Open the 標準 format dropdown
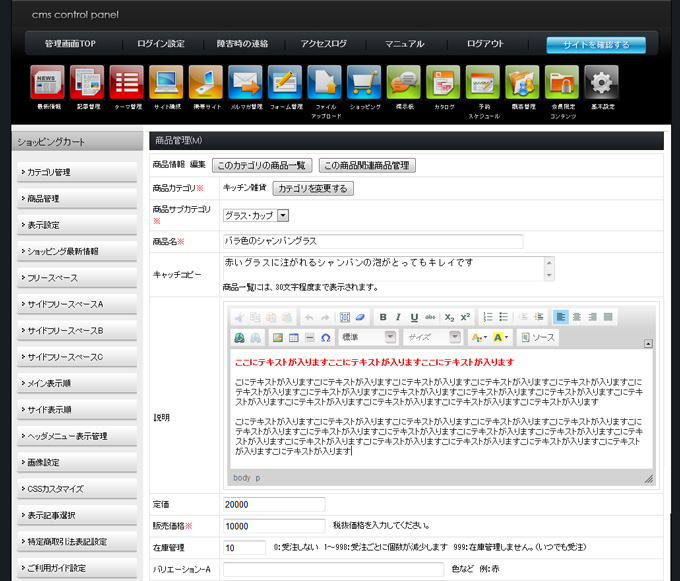Image resolution: width=680 pixels, height=581 pixels. tap(367, 338)
